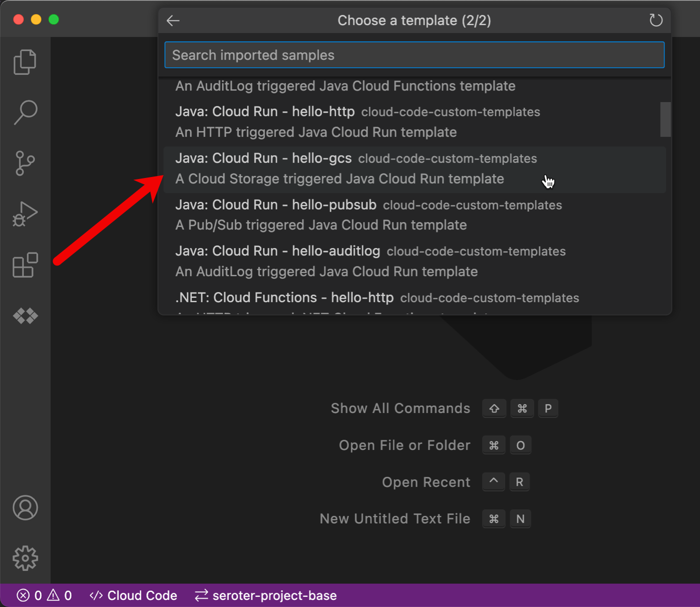700x607 pixels.
Task: Switch project via seroter-project-base status item
Action: tap(266, 595)
